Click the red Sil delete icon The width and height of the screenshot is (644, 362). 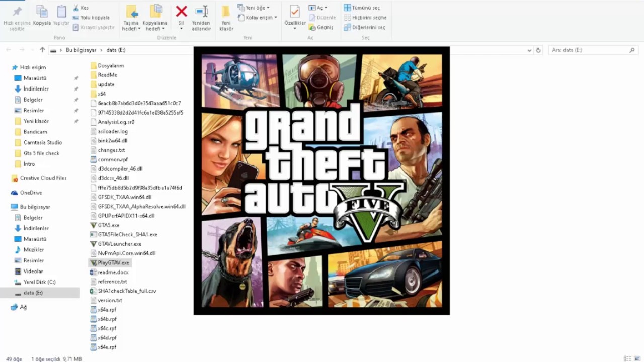click(x=181, y=12)
